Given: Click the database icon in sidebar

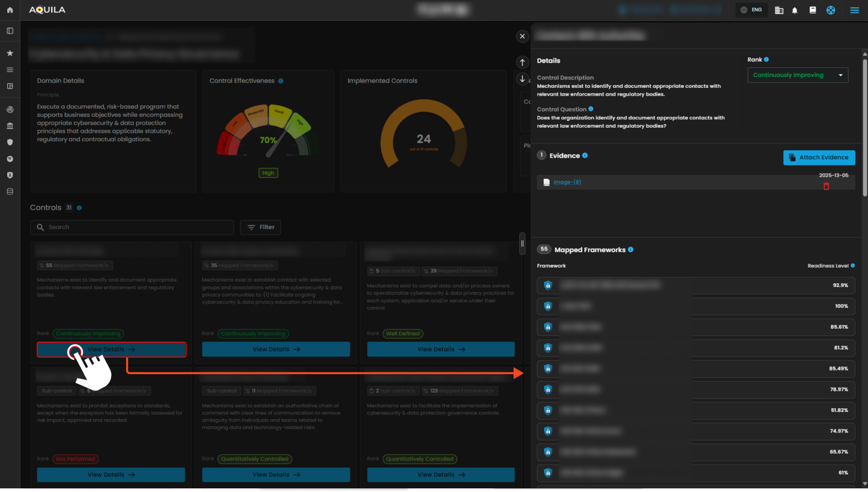Looking at the screenshot, I should (x=10, y=192).
